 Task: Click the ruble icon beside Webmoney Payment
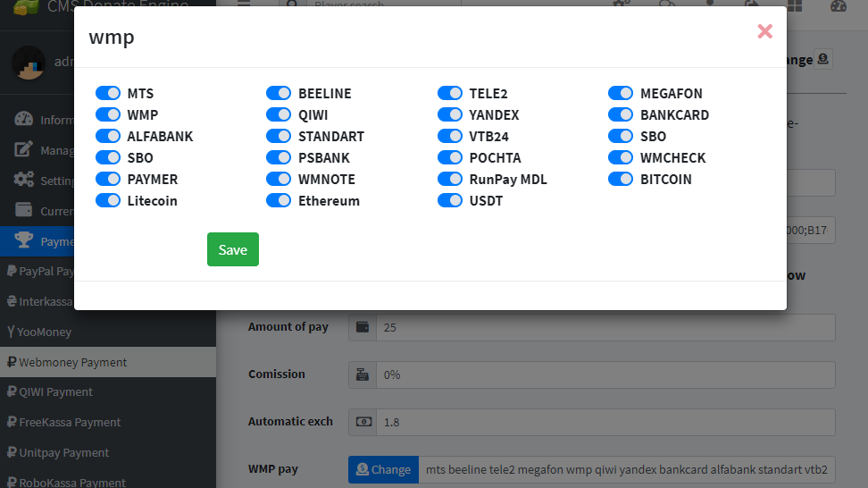point(12,362)
